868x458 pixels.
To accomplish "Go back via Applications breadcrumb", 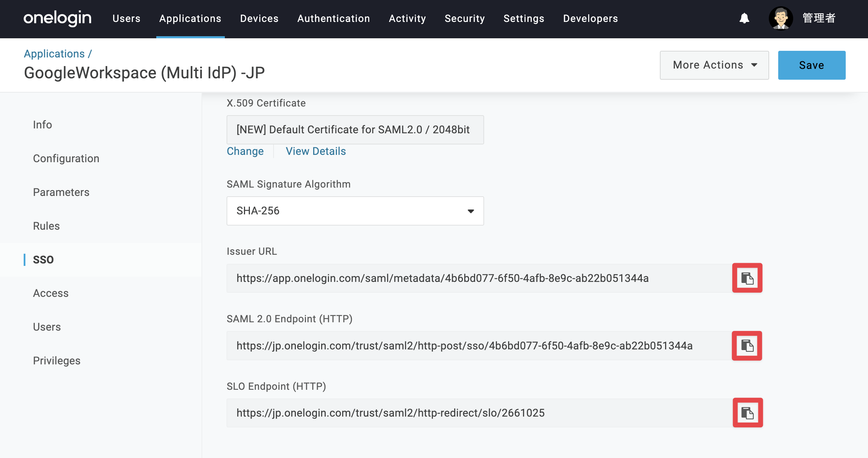I will tap(54, 54).
